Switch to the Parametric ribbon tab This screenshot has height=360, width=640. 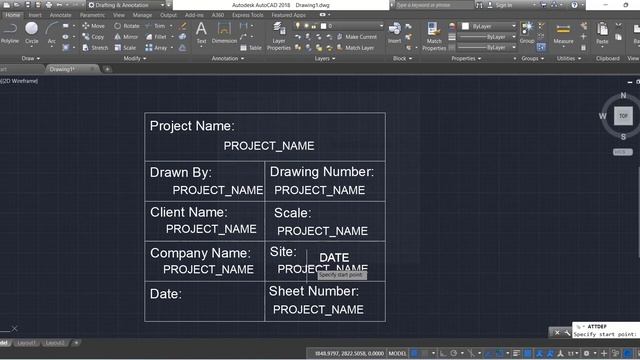pos(92,15)
